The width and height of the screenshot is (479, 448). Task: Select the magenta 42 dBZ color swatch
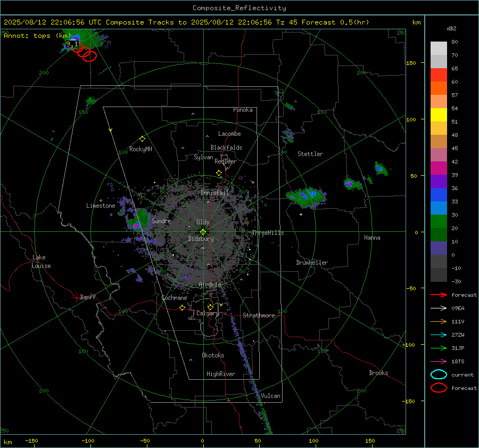click(x=439, y=168)
